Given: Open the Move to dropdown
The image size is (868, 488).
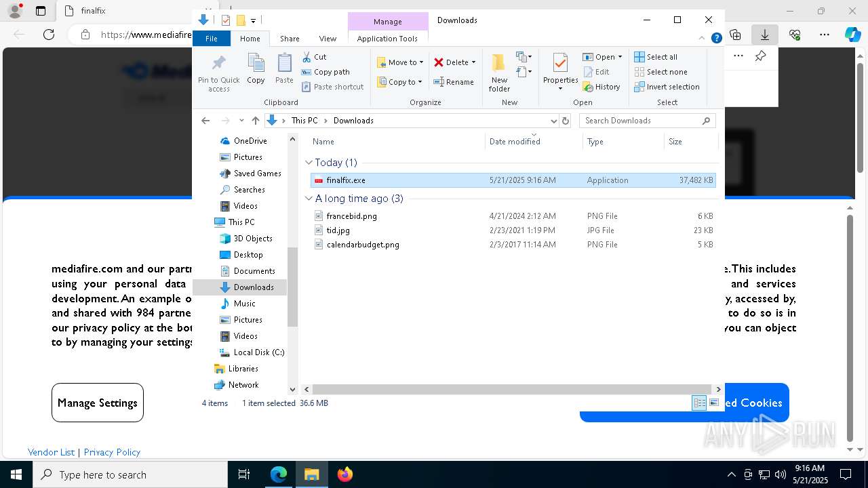Looking at the screenshot, I should click(400, 62).
